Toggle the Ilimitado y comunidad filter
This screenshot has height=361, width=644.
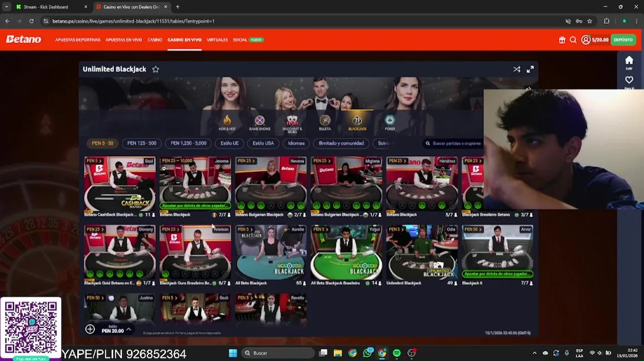(x=341, y=143)
